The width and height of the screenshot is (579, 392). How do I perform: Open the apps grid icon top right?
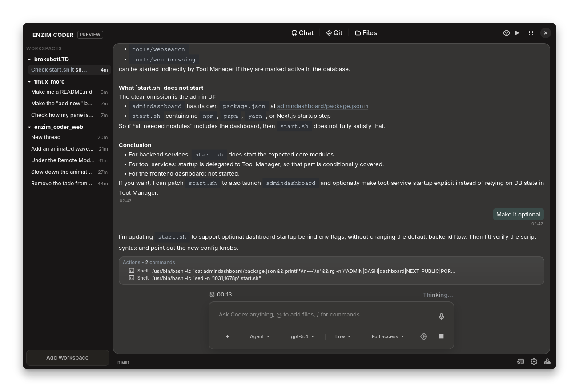[x=531, y=32]
